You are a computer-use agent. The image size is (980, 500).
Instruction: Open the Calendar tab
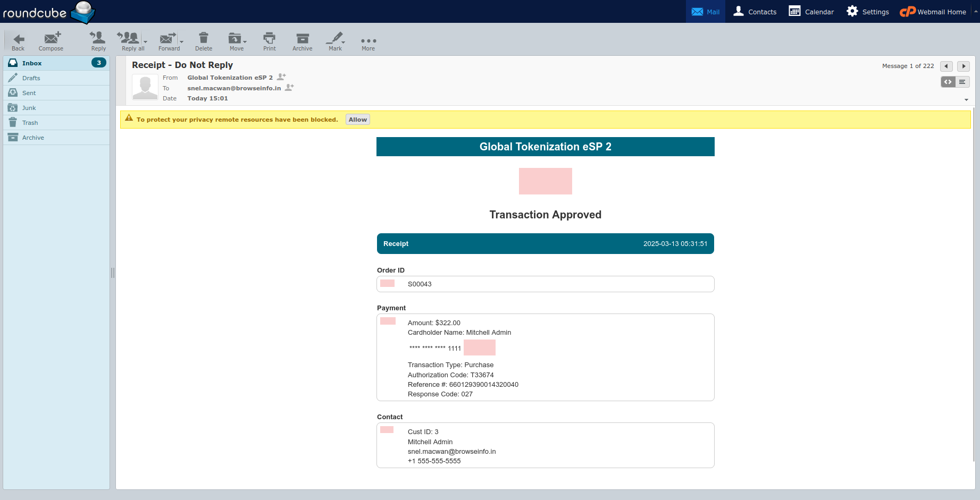(811, 12)
